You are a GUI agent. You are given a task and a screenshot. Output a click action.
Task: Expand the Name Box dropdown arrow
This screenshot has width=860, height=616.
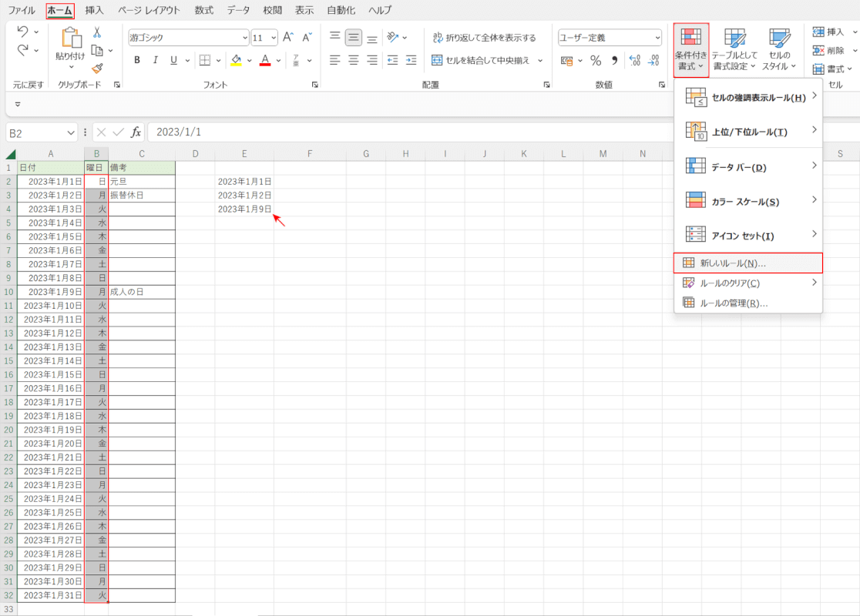[x=72, y=132]
